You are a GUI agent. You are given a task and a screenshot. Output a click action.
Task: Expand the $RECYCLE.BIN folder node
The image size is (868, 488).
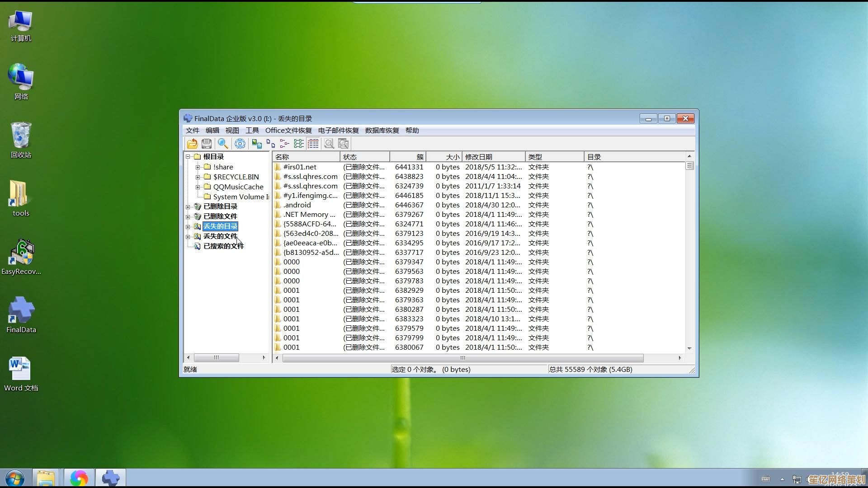pyautogui.click(x=198, y=177)
